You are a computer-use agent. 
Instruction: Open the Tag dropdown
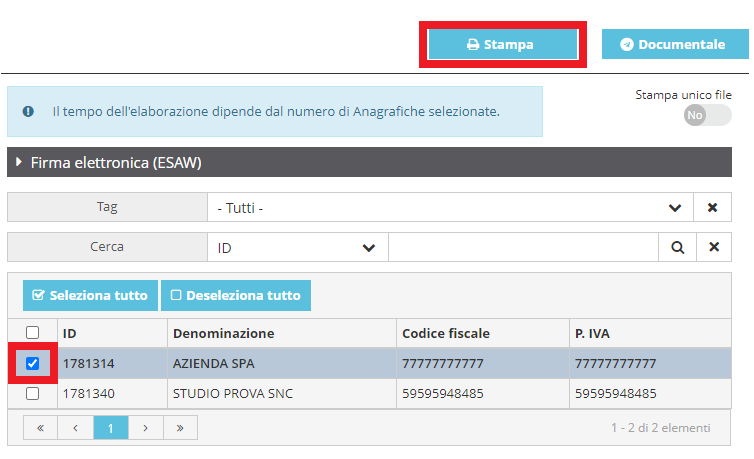pos(675,208)
